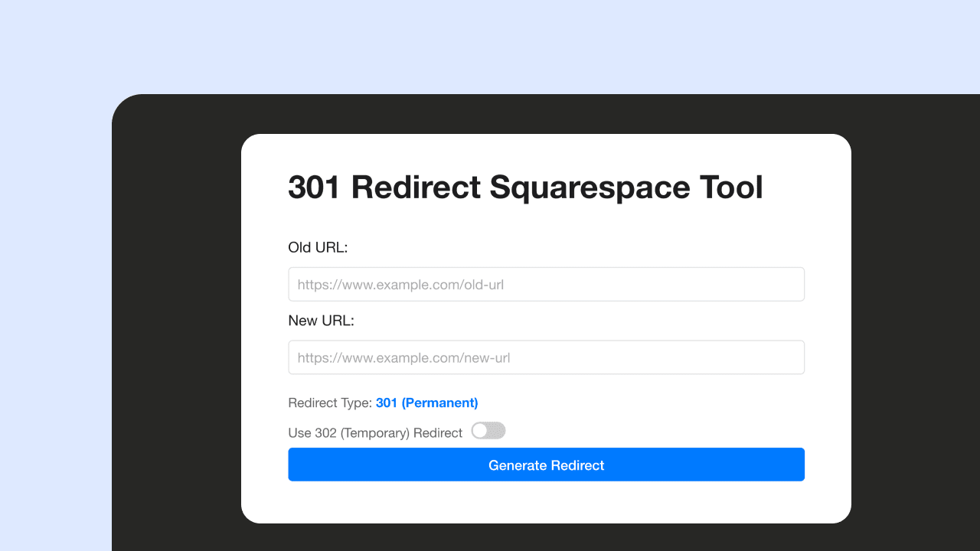980x551 pixels.
Task: Select the Generate Redirect button text
Action: click(x=546, y=465)
